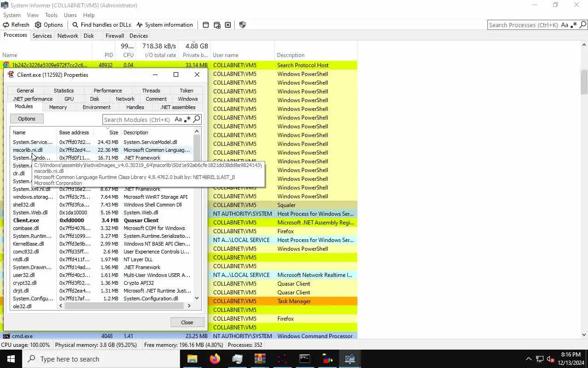Click the main process list scrollbar thumb
The image size is (588, 368).
[584, 82]
